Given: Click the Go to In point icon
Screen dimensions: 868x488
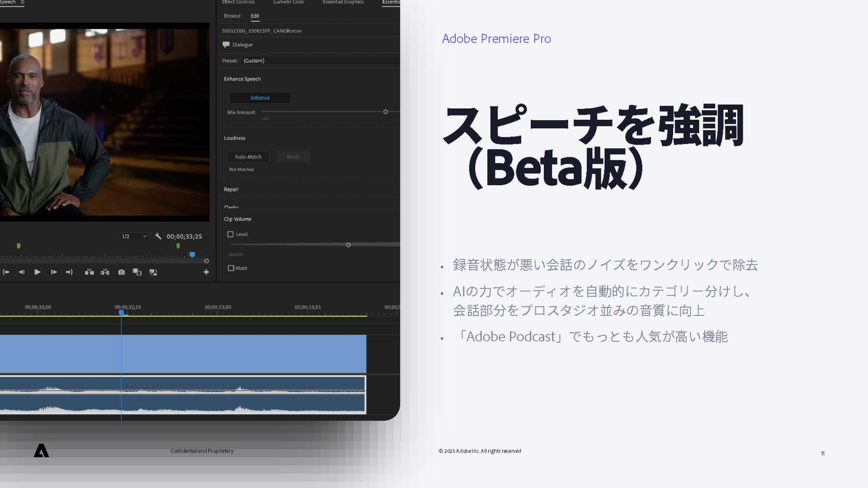Looking at the screenshot, I should pos(6,272).
